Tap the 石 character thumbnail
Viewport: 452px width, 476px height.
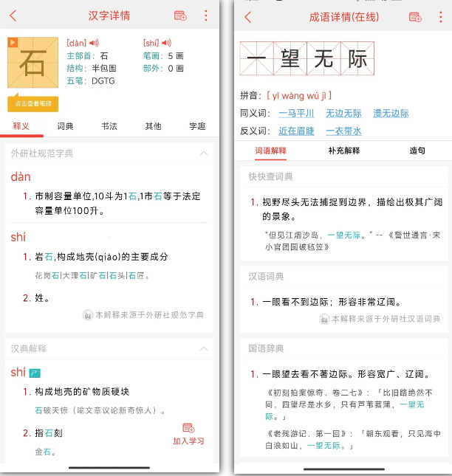[32, 64]
